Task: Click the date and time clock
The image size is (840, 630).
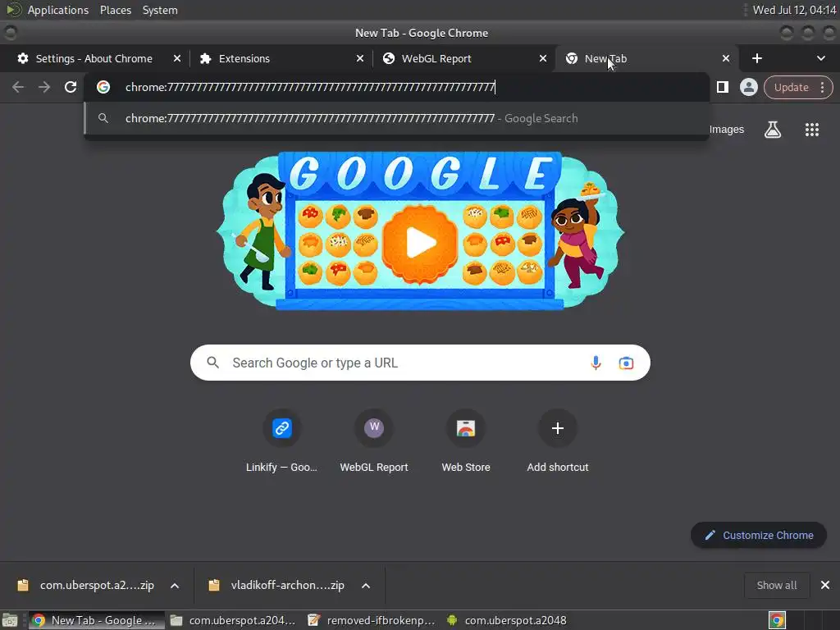Action: click(794, 10)
